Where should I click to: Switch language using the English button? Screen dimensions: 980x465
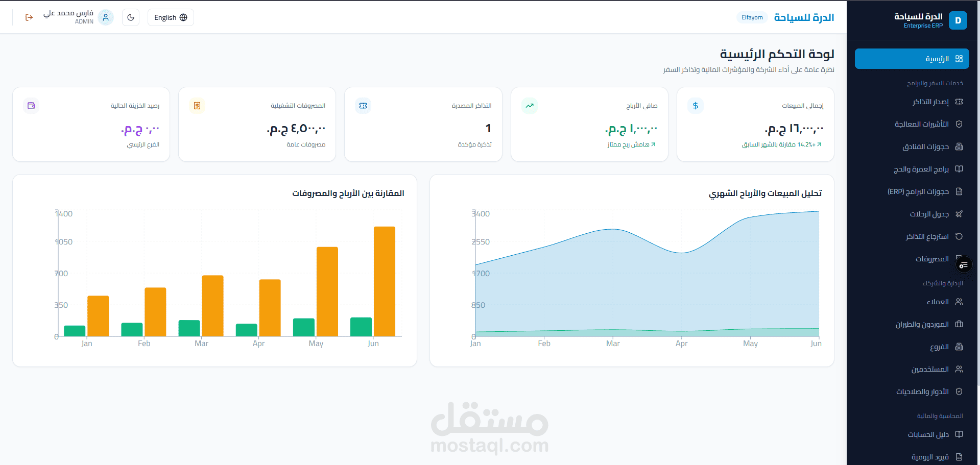(x=171, y=17)
